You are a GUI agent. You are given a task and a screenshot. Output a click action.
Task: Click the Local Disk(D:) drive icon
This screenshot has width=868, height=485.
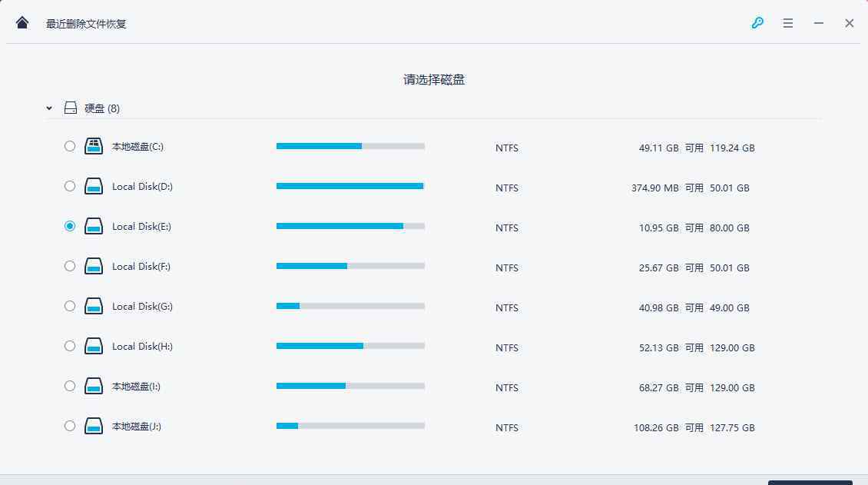(94, 186)
